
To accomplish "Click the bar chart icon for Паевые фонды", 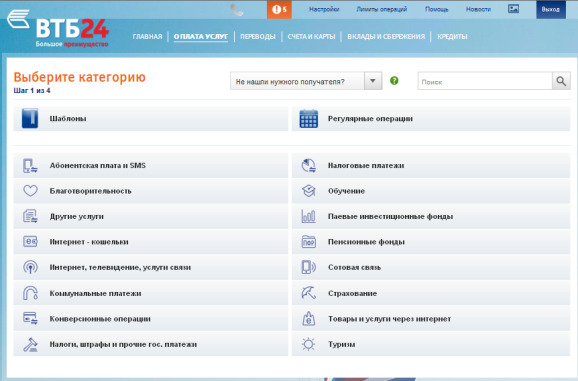I will click(309, 216).
